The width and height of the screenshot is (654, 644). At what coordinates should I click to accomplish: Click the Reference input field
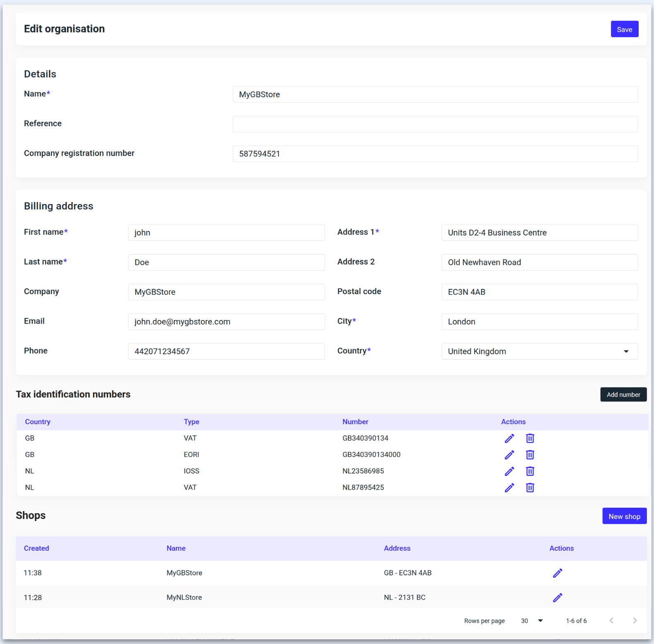tap(435, 124)
